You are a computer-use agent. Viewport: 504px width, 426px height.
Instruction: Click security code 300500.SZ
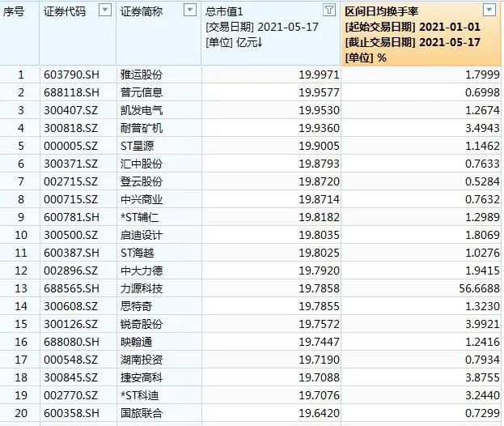coord(70,235)
